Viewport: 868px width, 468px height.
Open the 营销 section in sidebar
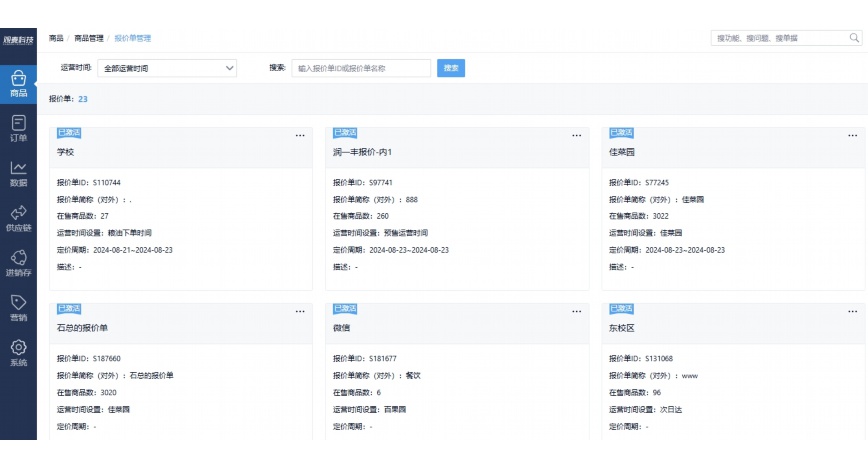[x=18, y=308]
